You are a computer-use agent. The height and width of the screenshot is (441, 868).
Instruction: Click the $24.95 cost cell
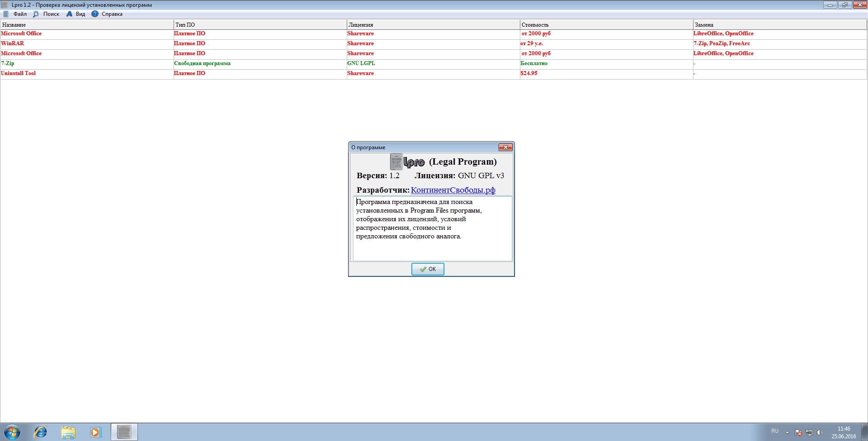[x=529, y=73]
